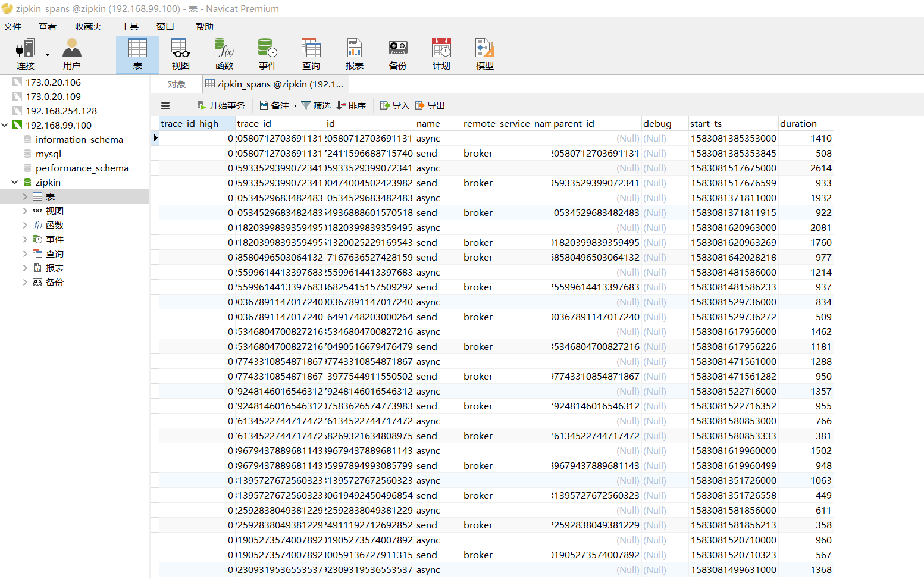The height and width of the screenshot is (579, 924).
Task: Open the 工具 menu
Action: coord(130,26)
